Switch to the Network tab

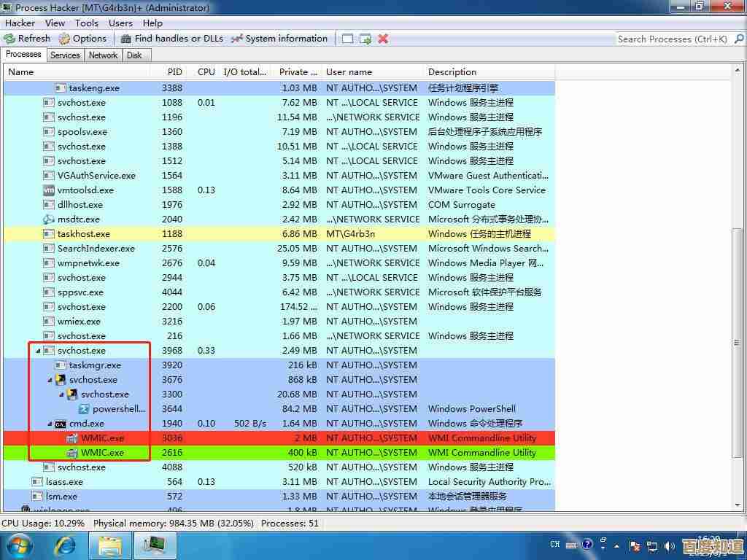pos(103,55)
